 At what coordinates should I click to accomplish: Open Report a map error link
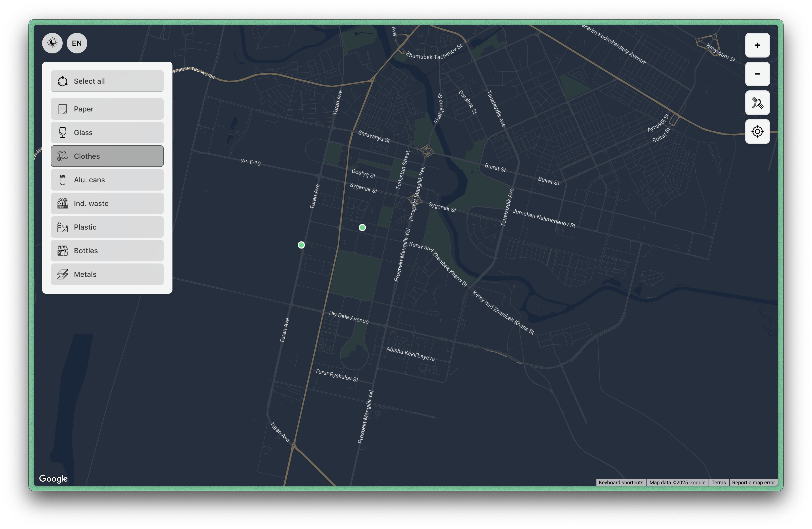(753, 482)
